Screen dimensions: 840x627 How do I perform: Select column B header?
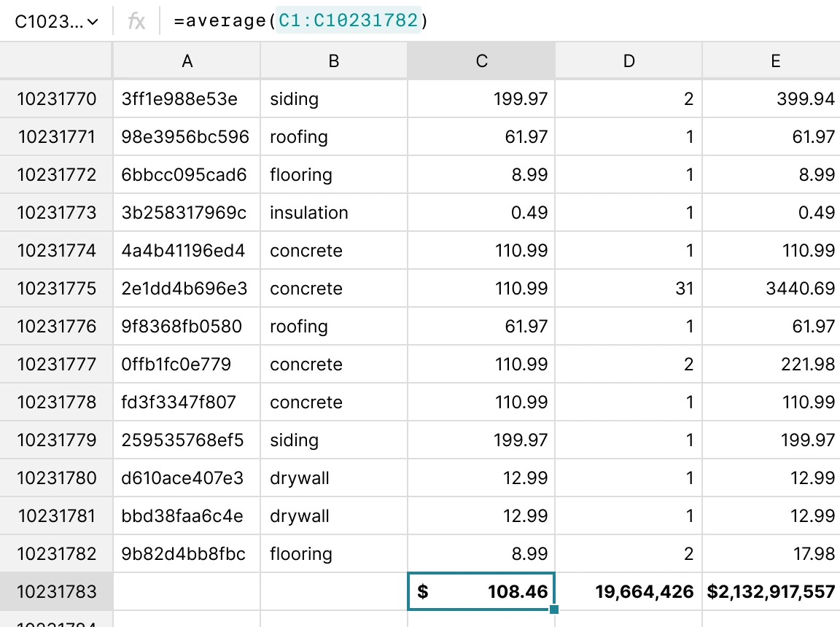334,61
